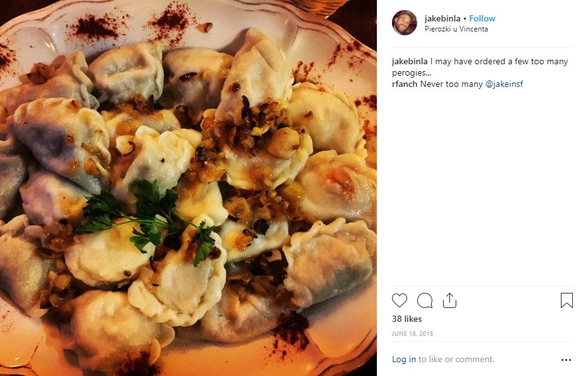This screenshot has height=376, width=588.
Task: Click the "to like or comment" prompt text
Action: (456, 360)
